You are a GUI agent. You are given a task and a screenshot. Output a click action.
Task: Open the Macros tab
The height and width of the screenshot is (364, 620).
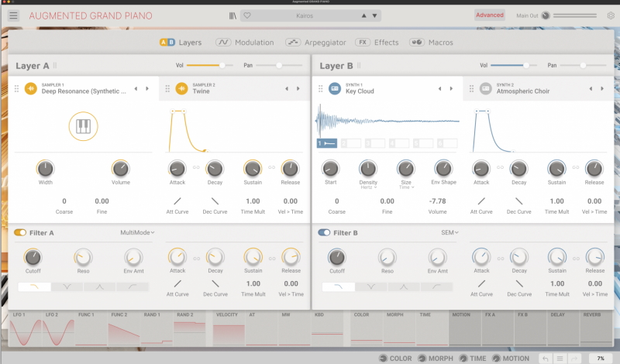pyautogui.click(x=431, y=43)
